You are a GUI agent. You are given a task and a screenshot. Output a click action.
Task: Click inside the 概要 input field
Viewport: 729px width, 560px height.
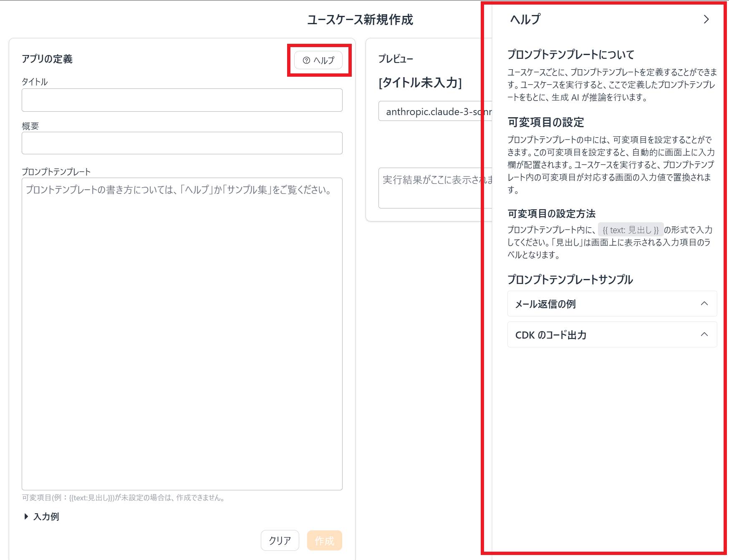pyautogui.click(x=182, y=143)
